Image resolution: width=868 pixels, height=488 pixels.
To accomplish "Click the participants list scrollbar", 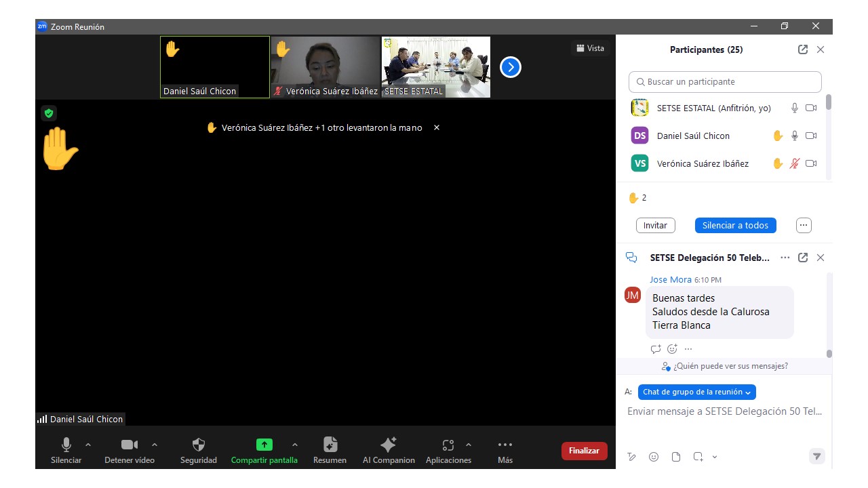I will 829,102.
